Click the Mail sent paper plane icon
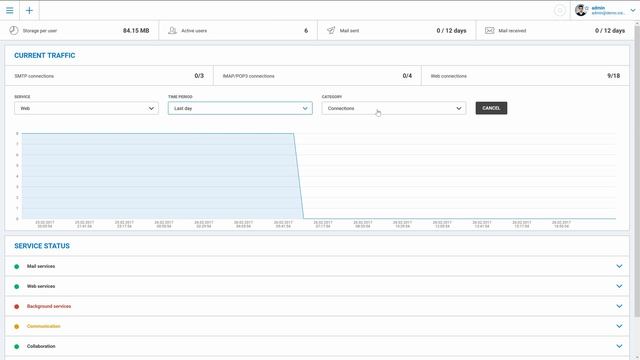Screen dimensions: 640x360 click(x=331, y=31)
